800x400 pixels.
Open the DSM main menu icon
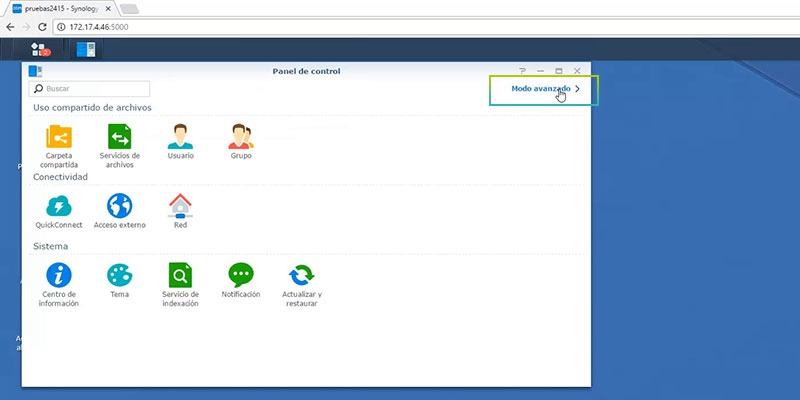point(38,49)
